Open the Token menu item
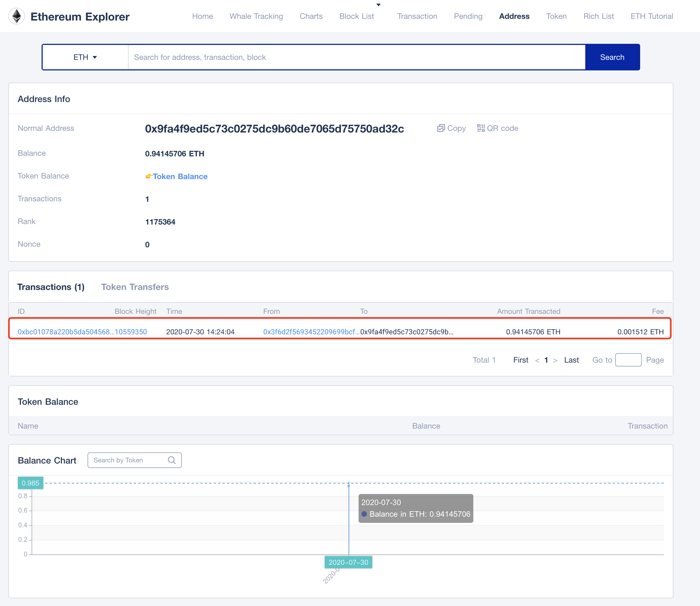Viewport: 700px width, 606px height. coord(556,16)
